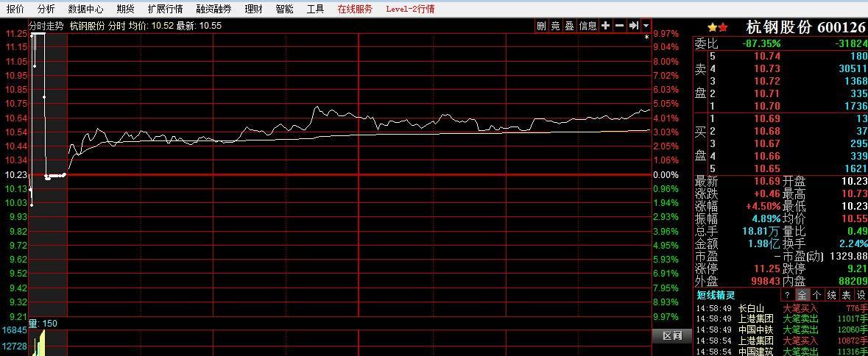Click sell level 1 price 10.70

[x=766, y=106]
